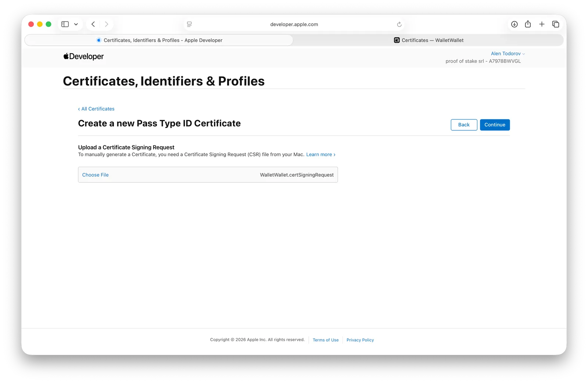Switch to Certificates — WalletWallet tab
Image resolution: width=588 pixels, height=383 pixels.
(429, 40)
